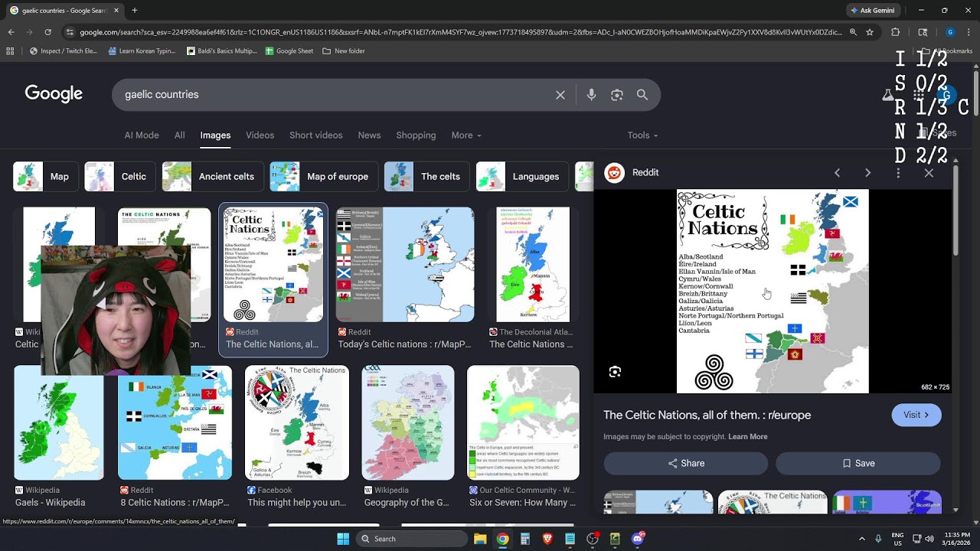This screenshot has height=551, width=980.
Task: Open the 'Six or Seven: How Many' thumbnail
Action: point(524,422)
